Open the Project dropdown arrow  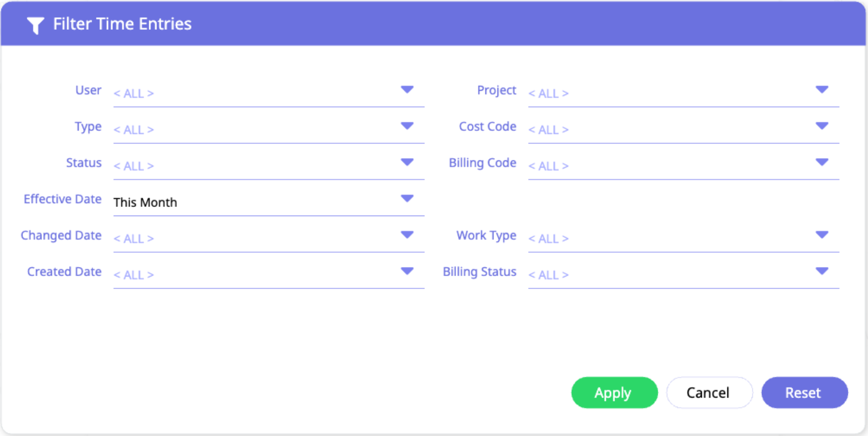click(x=822, y=90)
